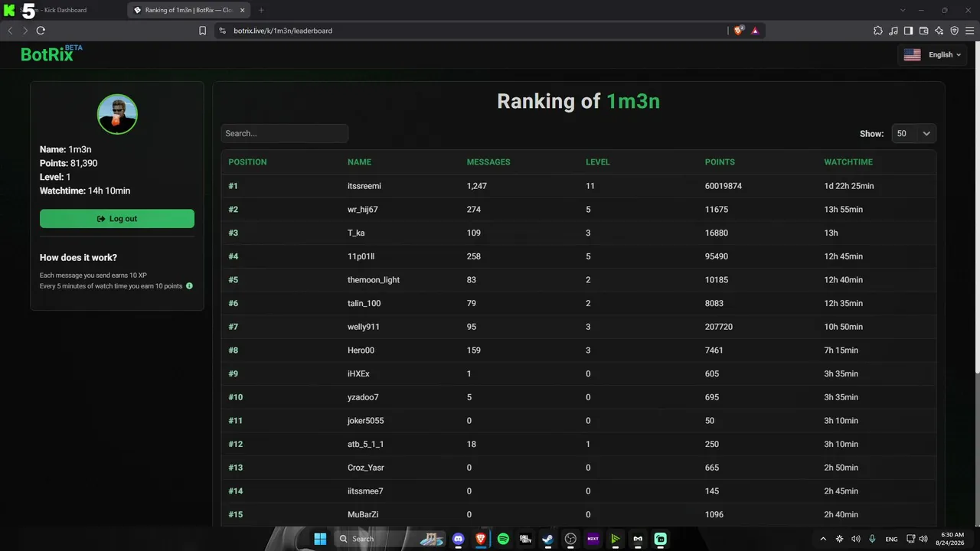Toggle the browser sidebar panel icon

[x=908, y=31]
